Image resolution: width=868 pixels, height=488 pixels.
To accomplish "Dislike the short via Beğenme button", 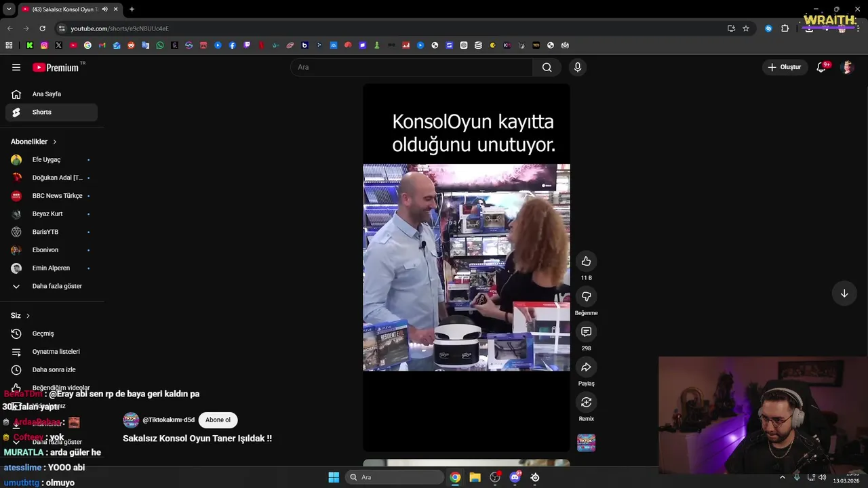I will (586, 297).
